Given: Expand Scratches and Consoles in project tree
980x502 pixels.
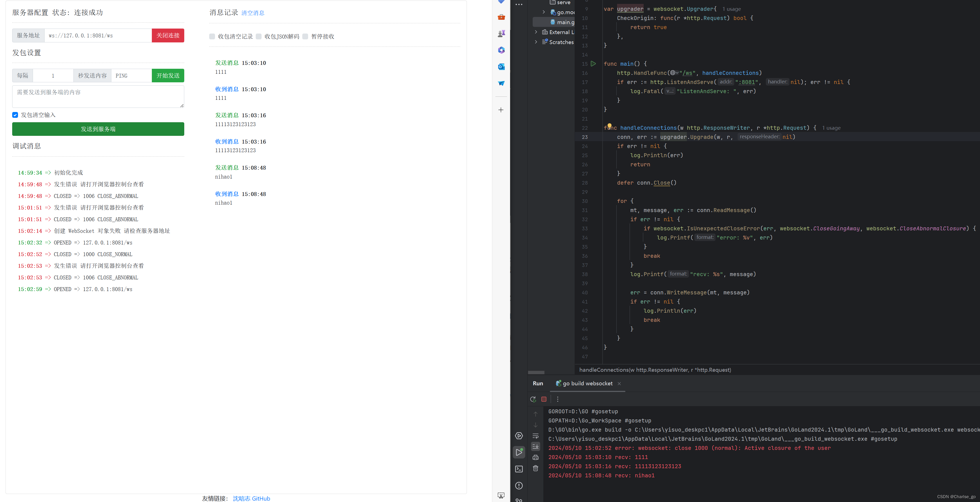Looking at the screenshot, I should tap(536, 42).
